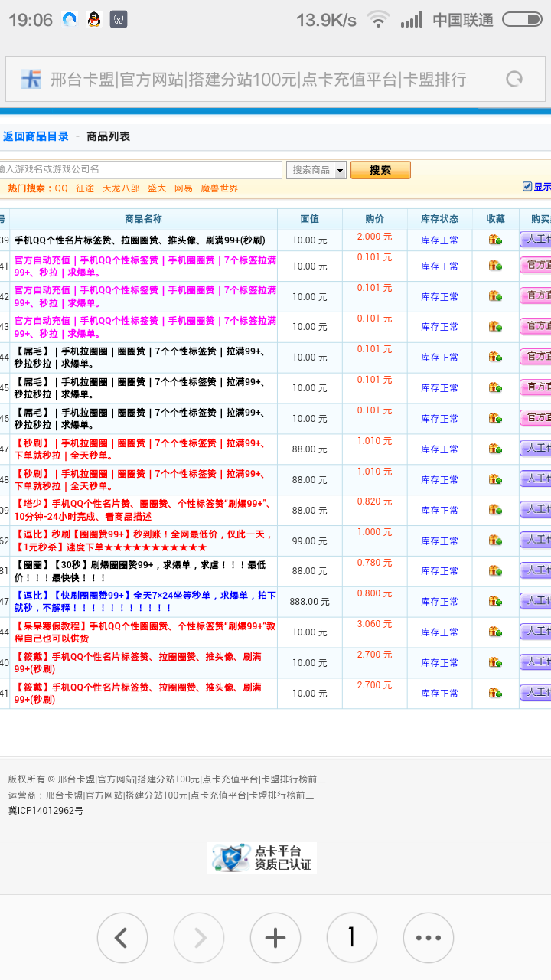Click the 商品列表 breadcrumb text
551x980 pixels.
coord(109,136)
